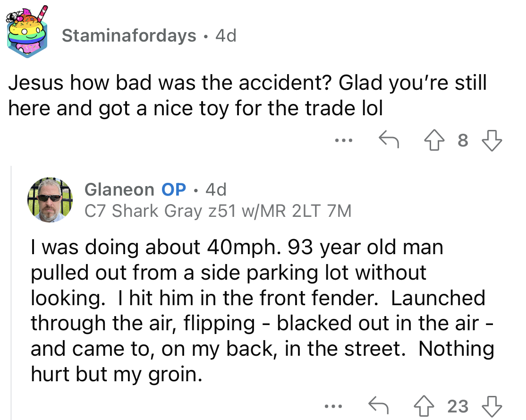The width and height of the screenshot is (526, 420).
Task: Tap Glaneon's comment text about 40mph
Action: [263, 310]
